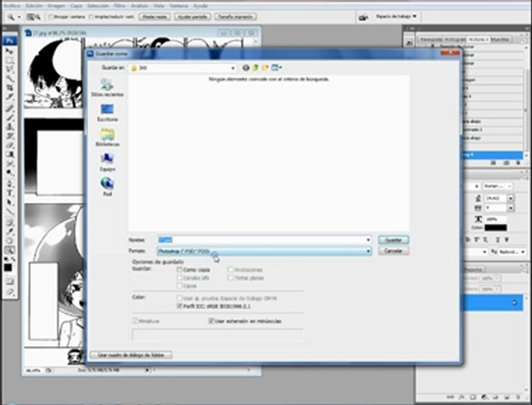Screen dimensions: 532x405
Task: Select the Move tool in the toolbox
Action: [10, 51]
